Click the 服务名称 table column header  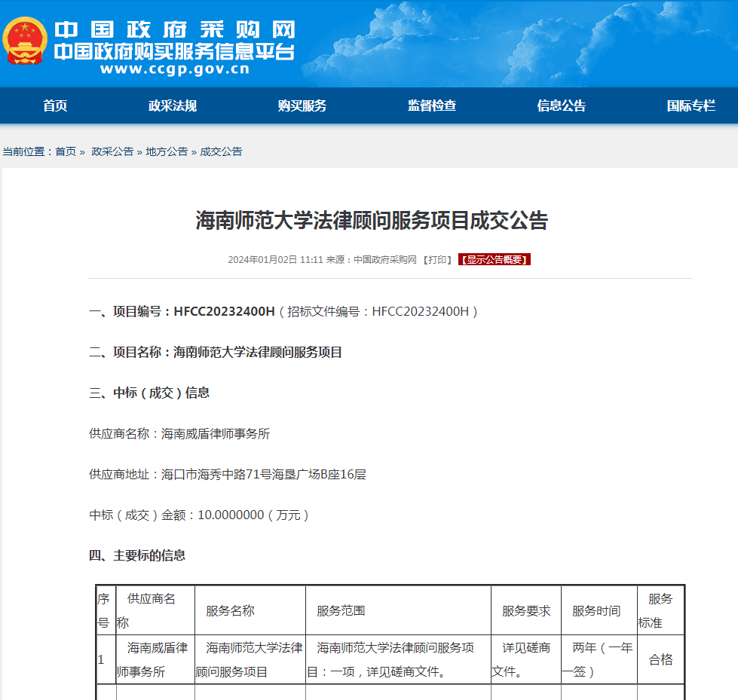coord(250,610)
